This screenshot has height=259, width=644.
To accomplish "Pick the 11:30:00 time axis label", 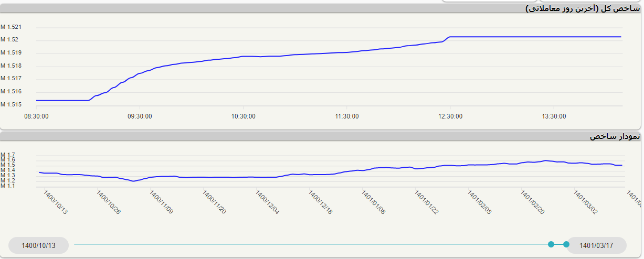I will pyautogui.click(x=346, y=116).
